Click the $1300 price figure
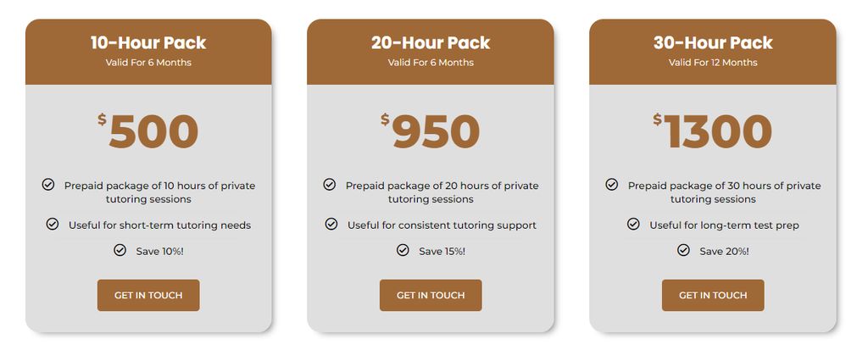The width and height of the screenshot is (868, 350). click(x=713, y=132)
